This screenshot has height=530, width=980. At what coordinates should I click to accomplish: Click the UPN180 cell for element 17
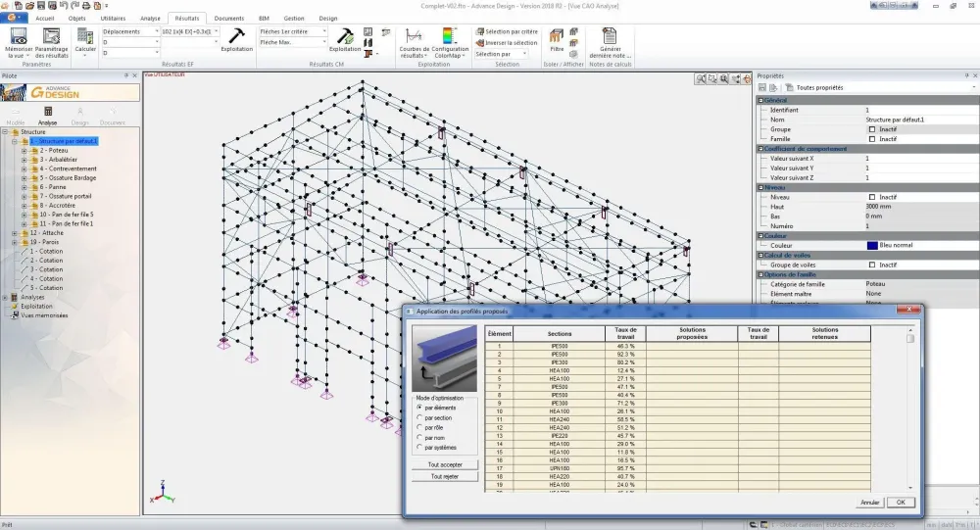pyautogui.click(x=559, y=468)
